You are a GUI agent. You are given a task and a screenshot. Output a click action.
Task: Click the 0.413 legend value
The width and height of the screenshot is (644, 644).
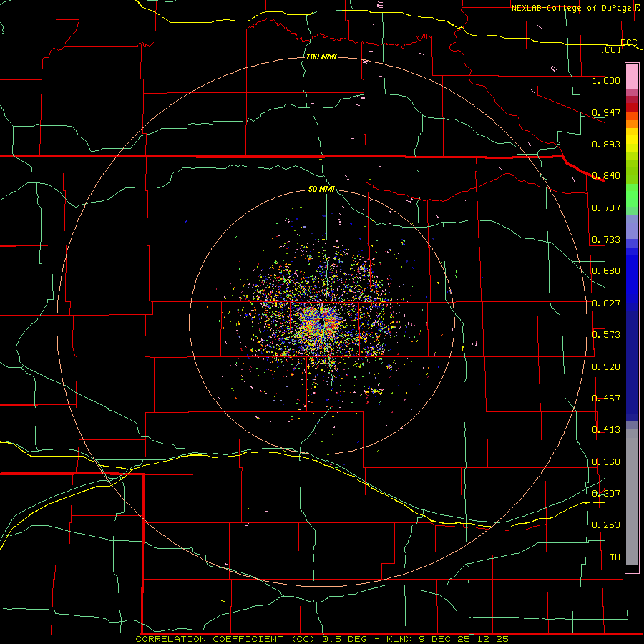pyautogui.click(x=606, y=430)
